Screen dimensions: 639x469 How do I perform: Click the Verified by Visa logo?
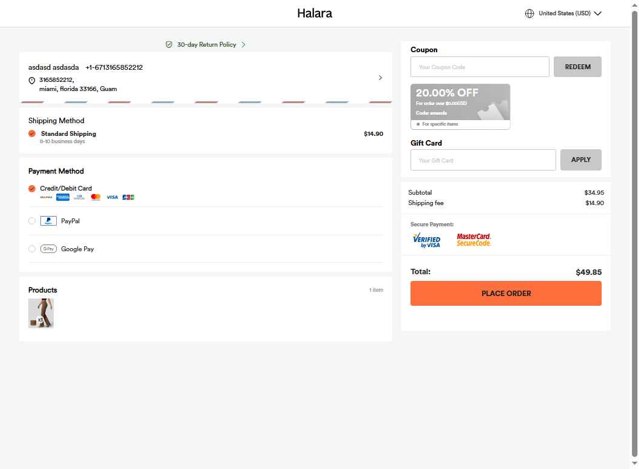[426, 240]
